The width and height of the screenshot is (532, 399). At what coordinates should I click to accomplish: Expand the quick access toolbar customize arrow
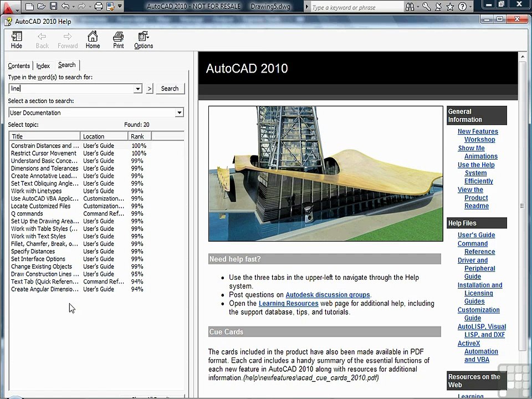[120, 6]
